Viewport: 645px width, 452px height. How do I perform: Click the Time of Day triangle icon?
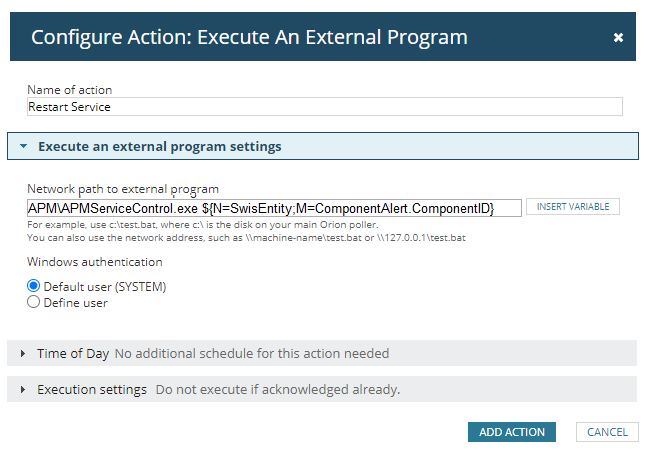point(23,354)
